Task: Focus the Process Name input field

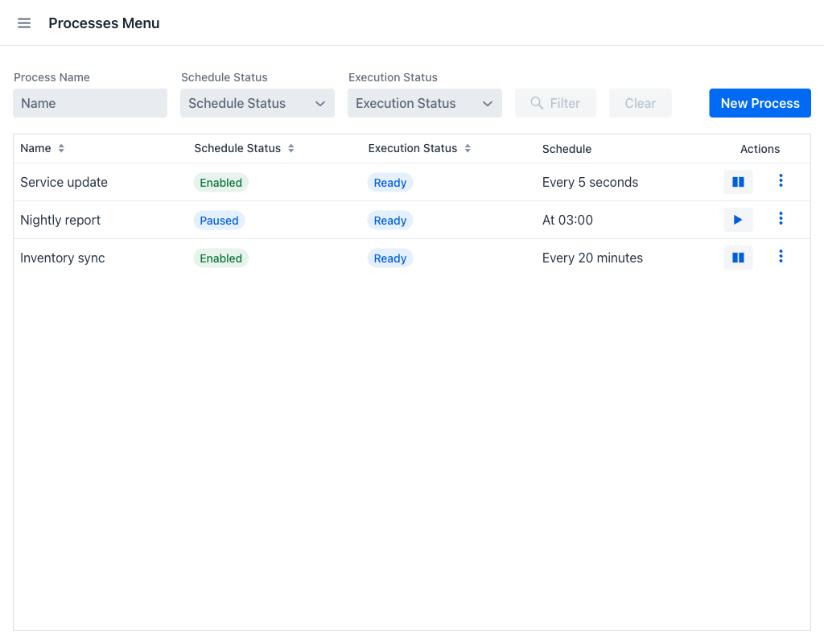Action: coord(90,103)
